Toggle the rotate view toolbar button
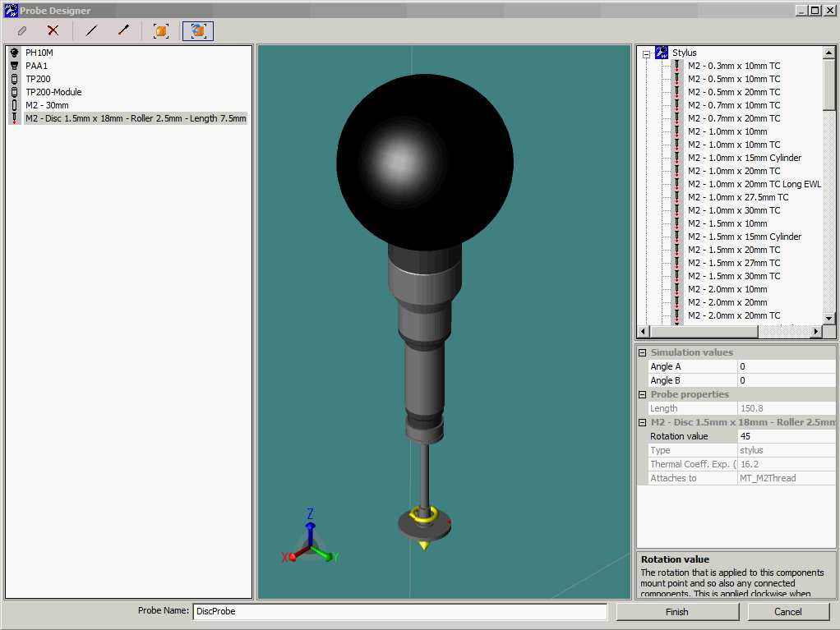Image resolution: width=840 pixels, height=630 pixels. 198,30
